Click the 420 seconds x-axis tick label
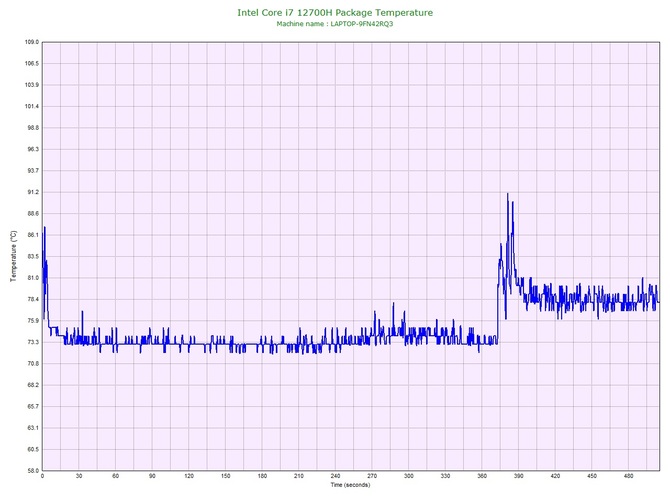This screenshot has width=670, height=502. tap(555, 476)
